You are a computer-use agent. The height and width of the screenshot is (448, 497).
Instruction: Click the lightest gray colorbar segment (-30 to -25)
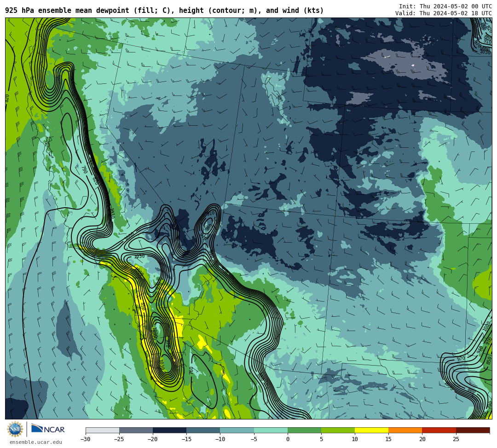click(102, 430)
